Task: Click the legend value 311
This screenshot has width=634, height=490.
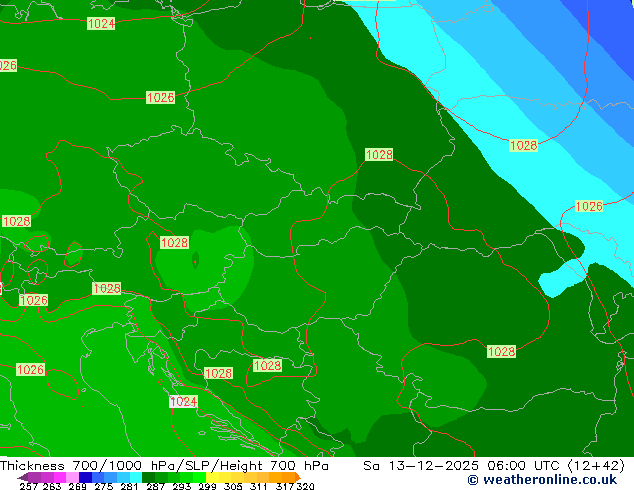Action: coord(258,486)
